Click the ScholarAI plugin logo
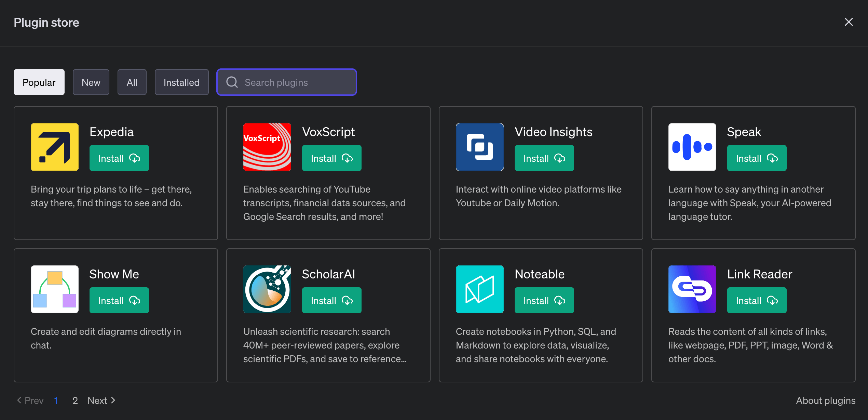The image size is (868, 420). click(x=267, y=289)
